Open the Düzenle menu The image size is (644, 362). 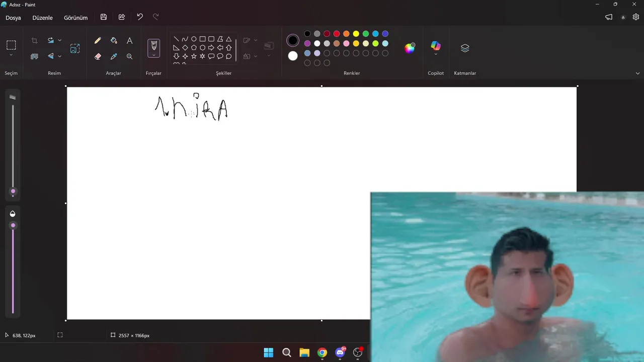(x=43, y=18)
